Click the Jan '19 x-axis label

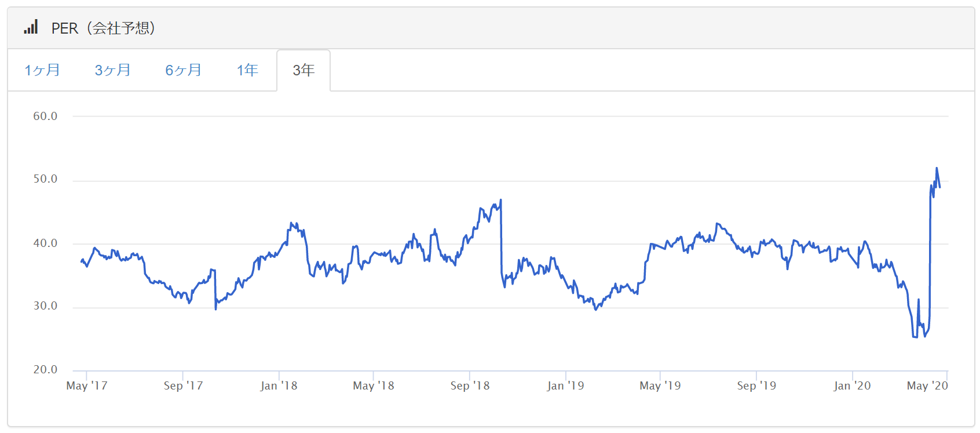[565, 386]
